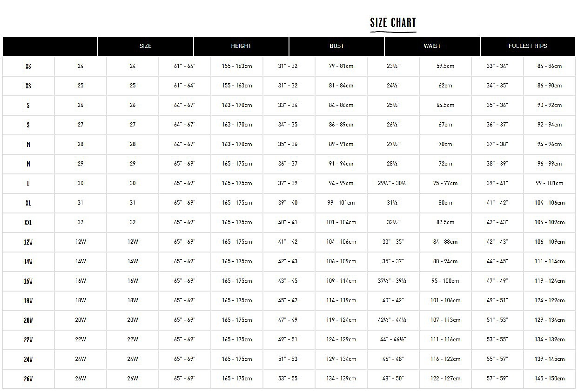The width and height of the screenshot is (578, 392).
Task: Click the XL row label
Action: click(28, 203)
